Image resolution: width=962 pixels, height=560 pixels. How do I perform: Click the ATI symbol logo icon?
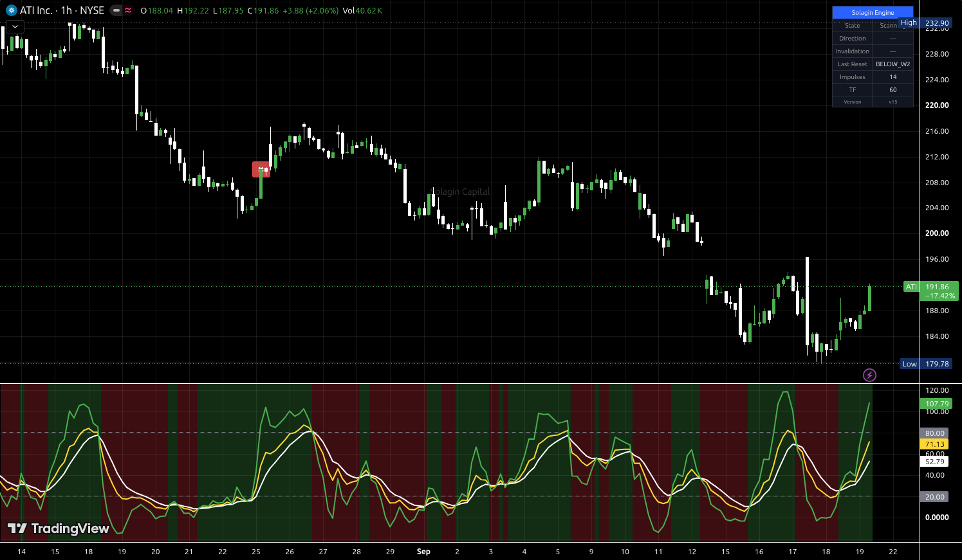click(11, 10)
